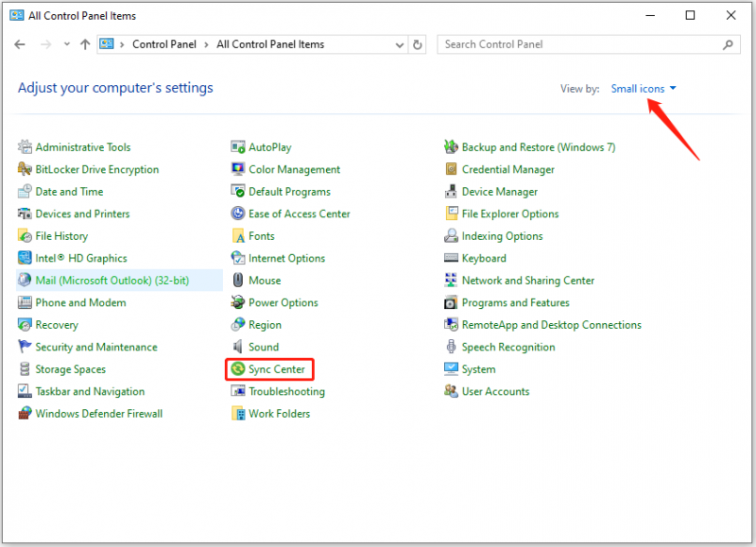Click the Windows Defender Firewall icon
Image resolution: width=756 pixels, height=547 pixels.
(x=25, y=413)
